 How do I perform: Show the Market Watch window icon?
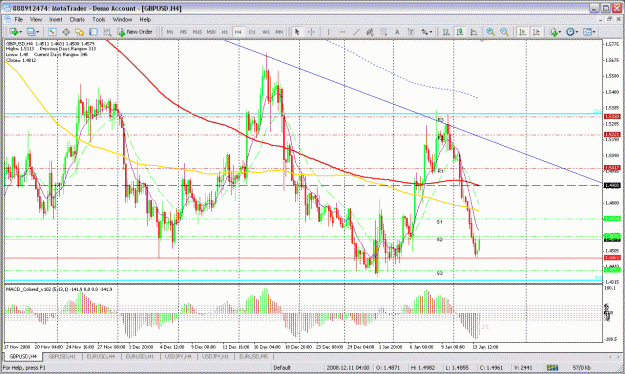(52, 32)
